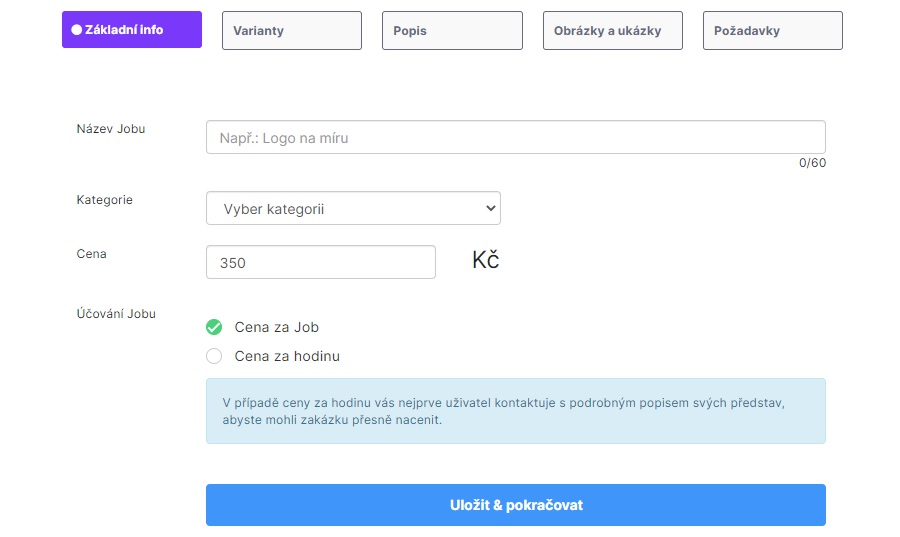Click into the Cena field showing 350

pos(320,262)
